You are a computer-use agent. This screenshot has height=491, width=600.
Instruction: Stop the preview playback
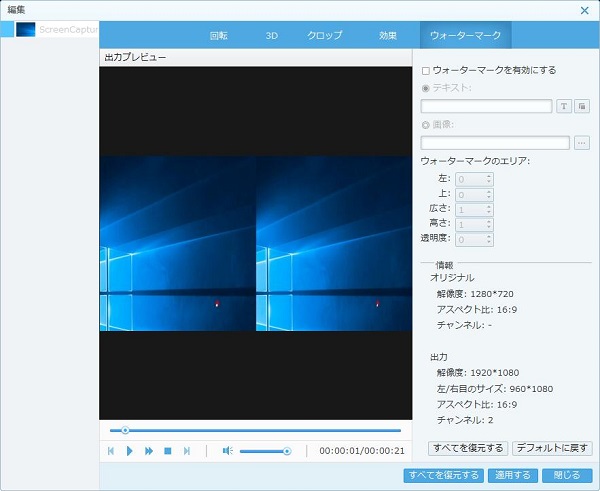(x=168, y=451)
